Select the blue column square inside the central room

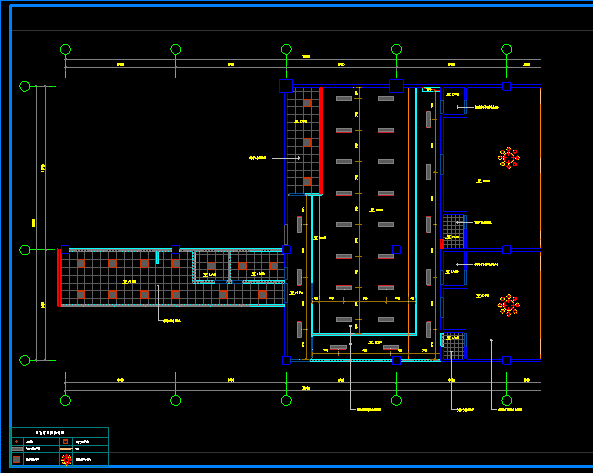pyautogui.click(x=396, y=250)
